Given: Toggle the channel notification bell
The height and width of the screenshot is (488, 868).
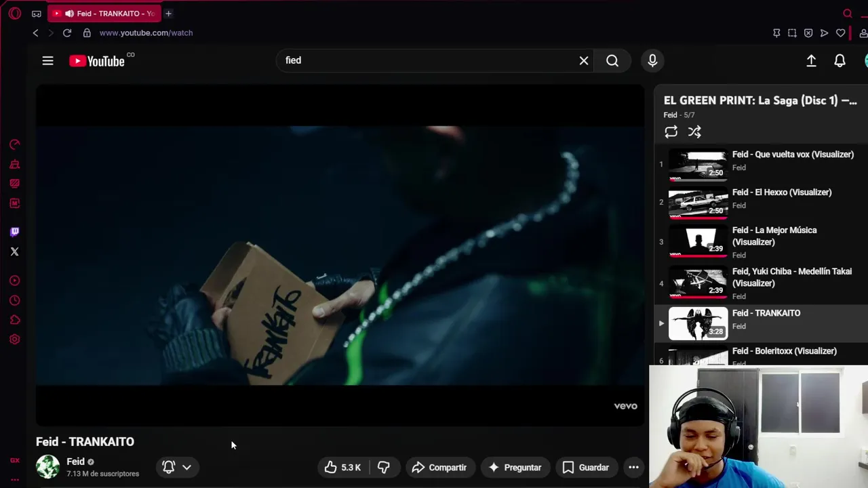Looking at the screenshot, I should 169,467.
